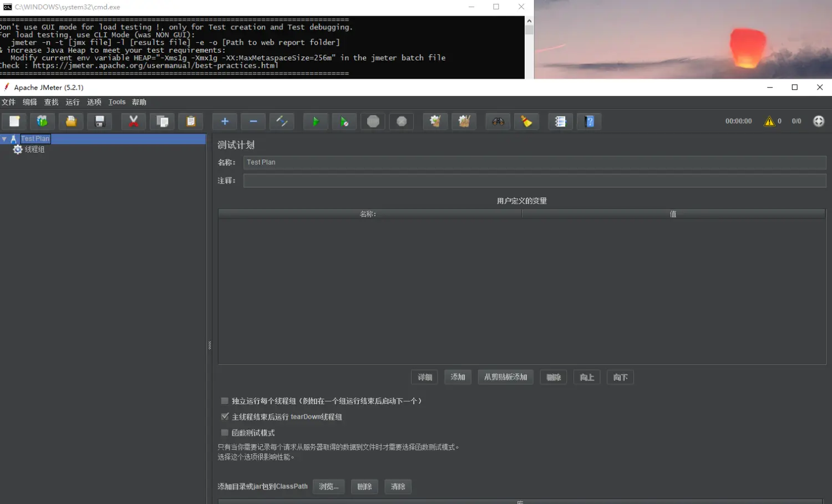The image size is (832, 504).
Task: Click the Start no pauses icon
Action: point(344,121)
